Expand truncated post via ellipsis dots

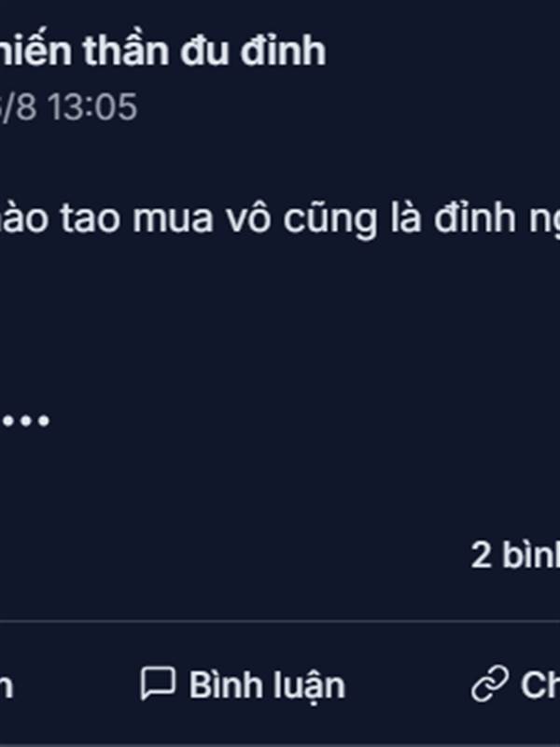pos(25,421)
